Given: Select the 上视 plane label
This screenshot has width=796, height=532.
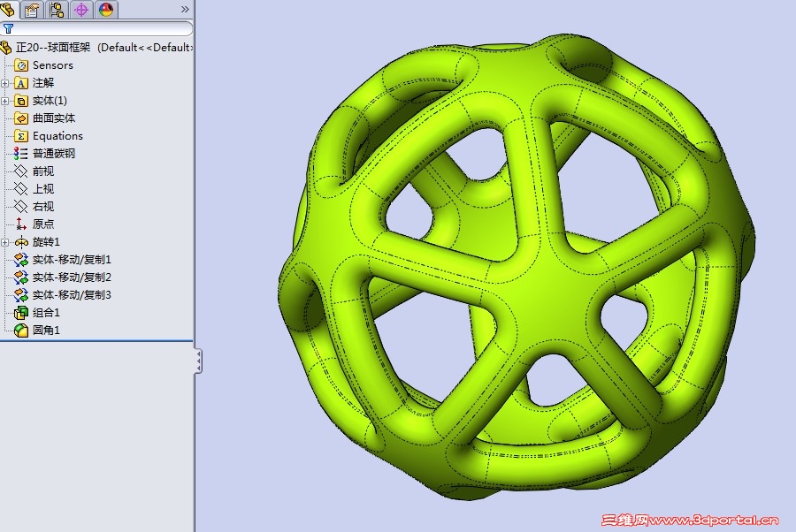Looking at the screenshot, I should (43, 188).
